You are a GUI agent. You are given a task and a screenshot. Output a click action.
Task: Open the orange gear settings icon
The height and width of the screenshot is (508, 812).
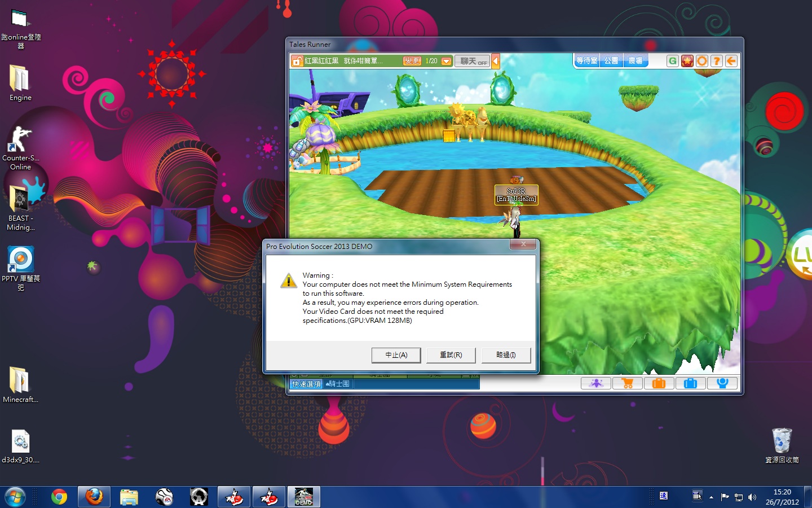(x=702, y=61)
